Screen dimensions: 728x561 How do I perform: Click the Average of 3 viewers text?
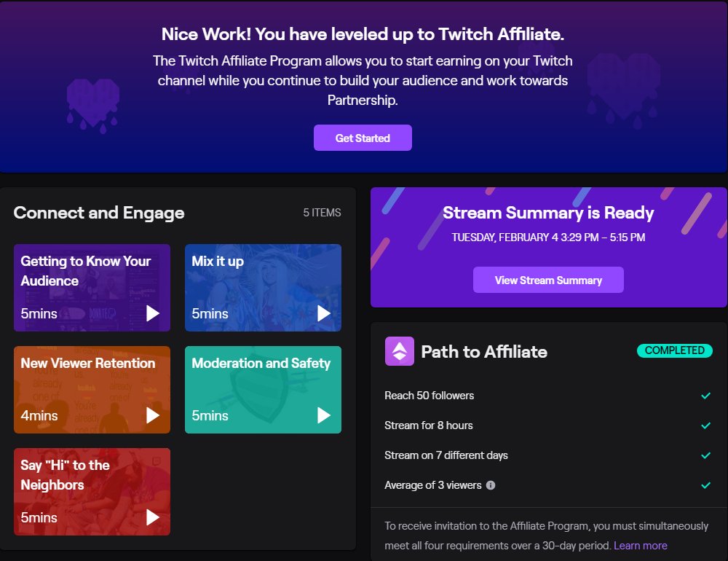pyautogui.click(x=432, y=485)
